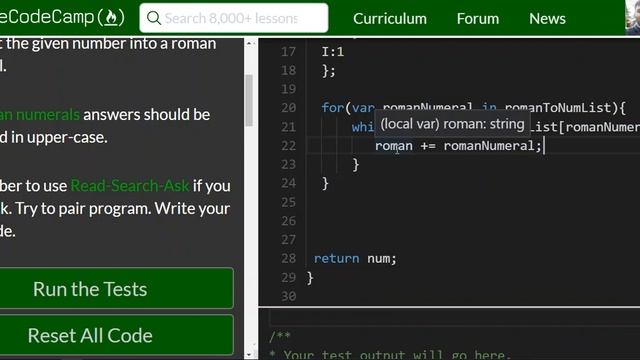This screenshot has width=640, height=360.
Task: Click the search magnifier icon
Action: (x=153, y=18)
